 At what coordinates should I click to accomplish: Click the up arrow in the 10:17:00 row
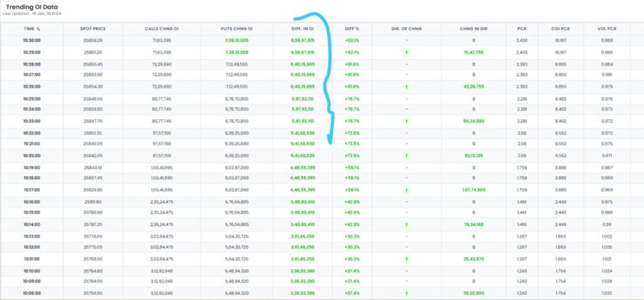click(x=407, y=189)
